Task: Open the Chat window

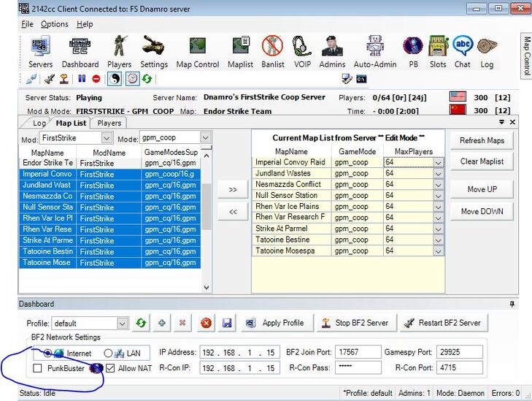Action: pyautogui.click(x=463, y=52)
